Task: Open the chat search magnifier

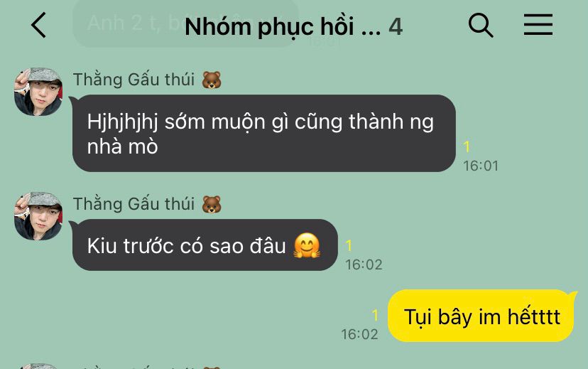Action: click(x=480, y=25)
